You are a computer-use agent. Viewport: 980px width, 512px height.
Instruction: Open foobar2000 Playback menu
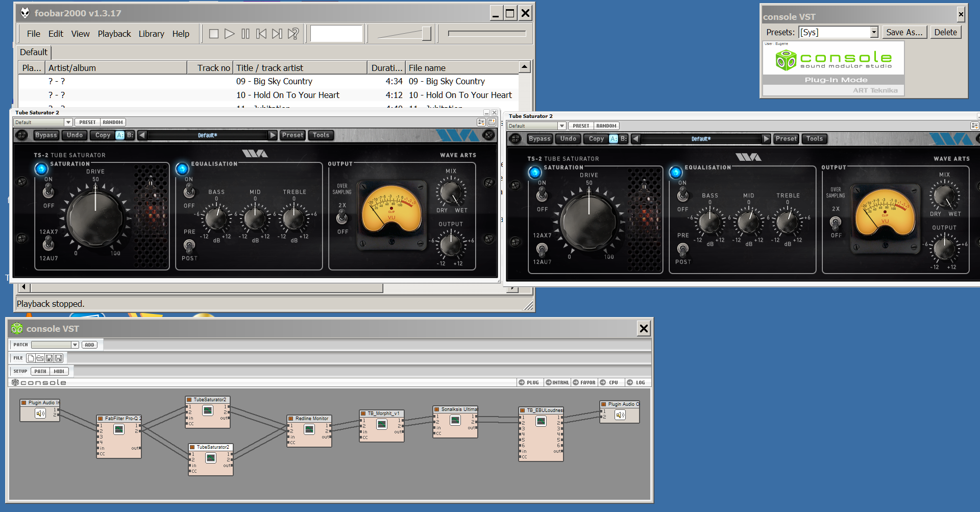click(x=114, y=34)
